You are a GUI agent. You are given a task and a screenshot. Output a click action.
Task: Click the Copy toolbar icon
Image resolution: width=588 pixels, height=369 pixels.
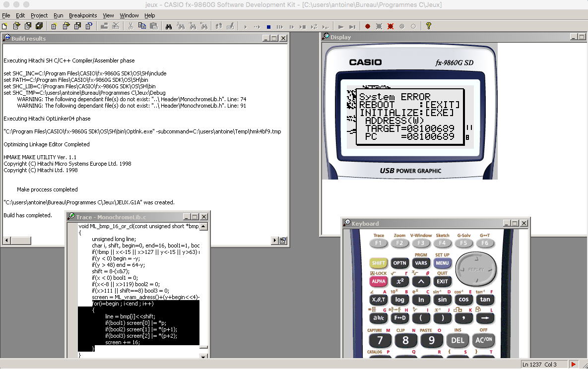142,26
